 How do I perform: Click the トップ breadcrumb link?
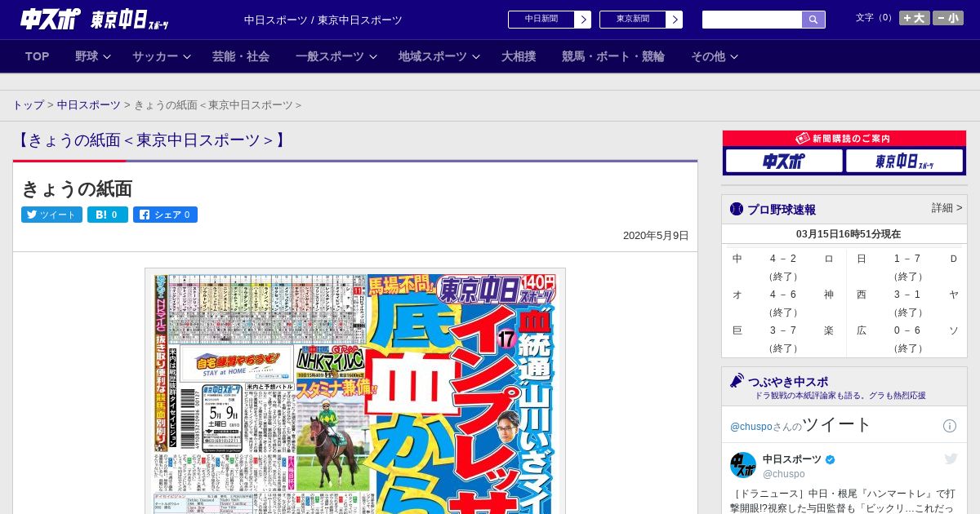tap(29, 105)
